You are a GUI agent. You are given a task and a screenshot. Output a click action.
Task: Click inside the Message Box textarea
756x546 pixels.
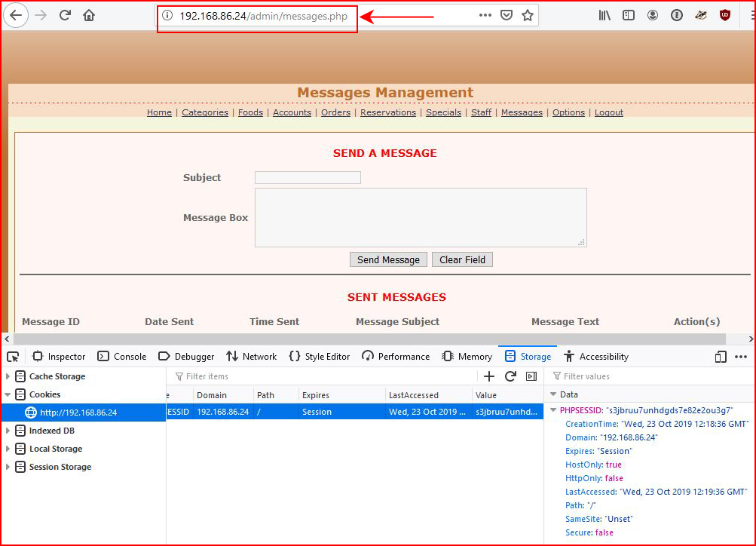(421, 217)
